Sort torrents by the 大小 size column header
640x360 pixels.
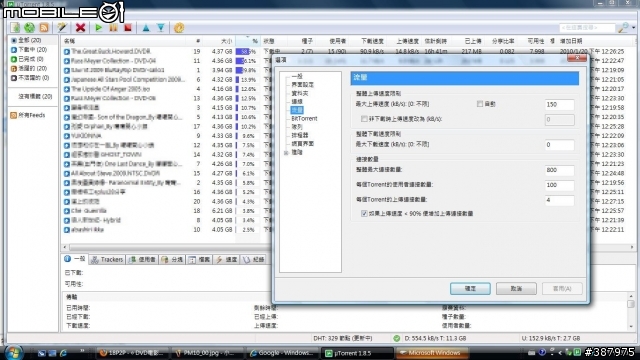coord(219,41)
